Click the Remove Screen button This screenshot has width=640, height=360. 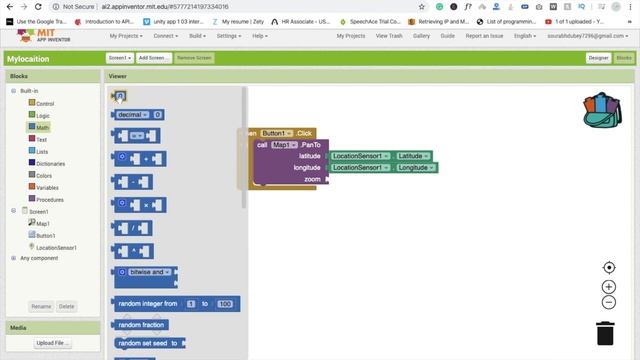point(194,58)
